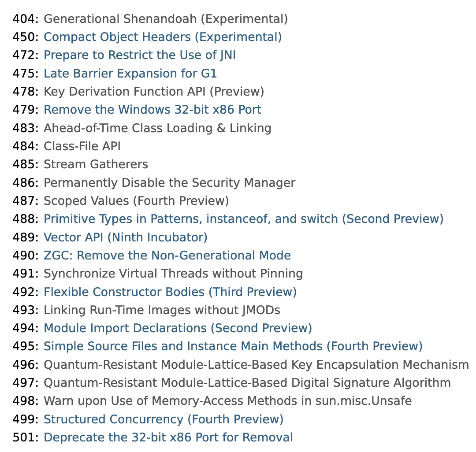Screen dimensions: 476x452
Task: Open the Compact Object Headers (Experimental) link
Action: point(163,37)
